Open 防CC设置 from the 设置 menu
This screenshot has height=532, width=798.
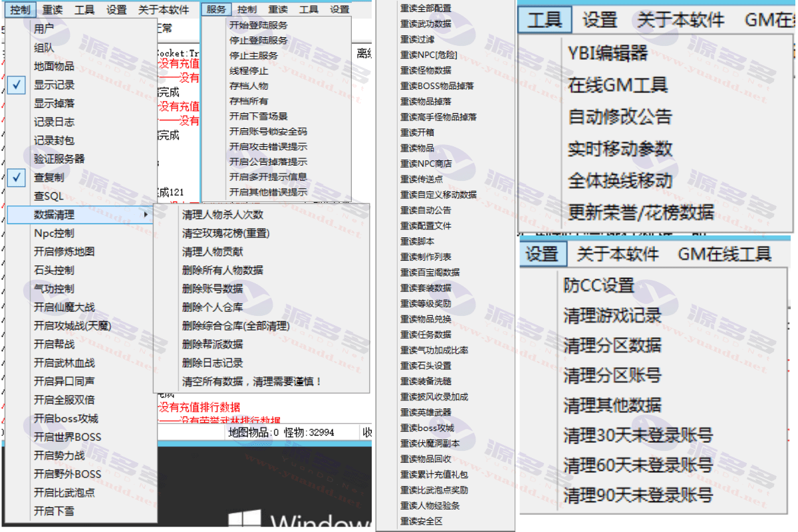pyautogui.click(x=598, y=286)
